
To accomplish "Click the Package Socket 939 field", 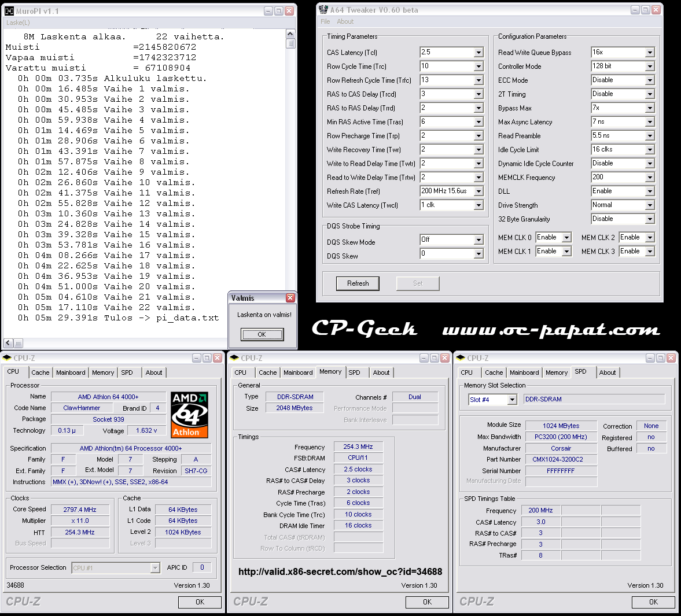I will coord(109,419).
